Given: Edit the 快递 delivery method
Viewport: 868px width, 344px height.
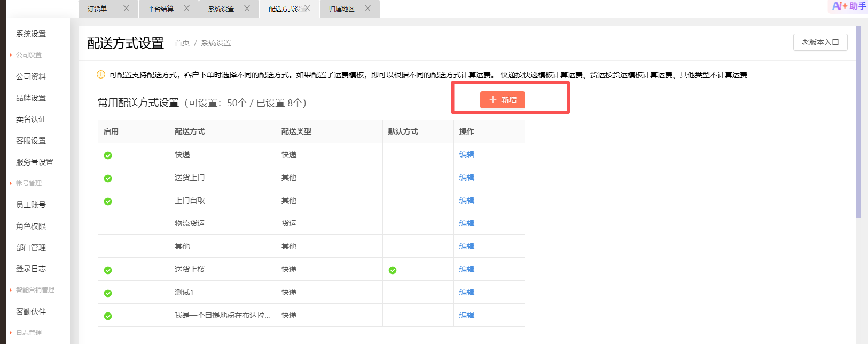Looking at the screenshot, I should (467, 154).
